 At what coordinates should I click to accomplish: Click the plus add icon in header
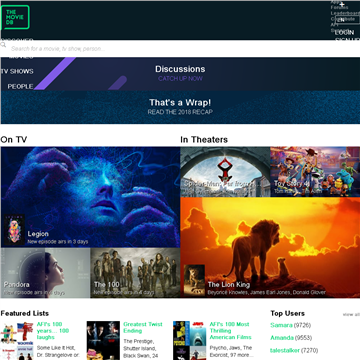(342, 4)
